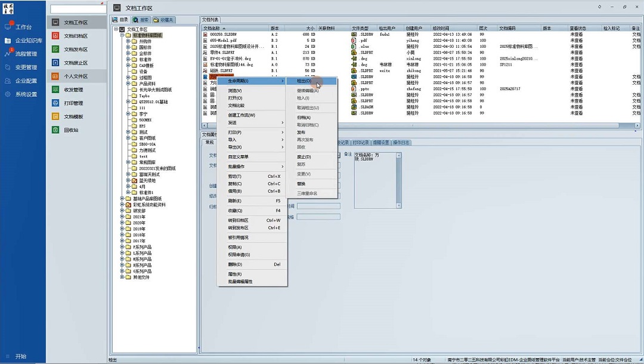Click the 蓝天绿地 checked folder icon
The height and width of the screenshot is (364, 644).
(x=134, y=181)
